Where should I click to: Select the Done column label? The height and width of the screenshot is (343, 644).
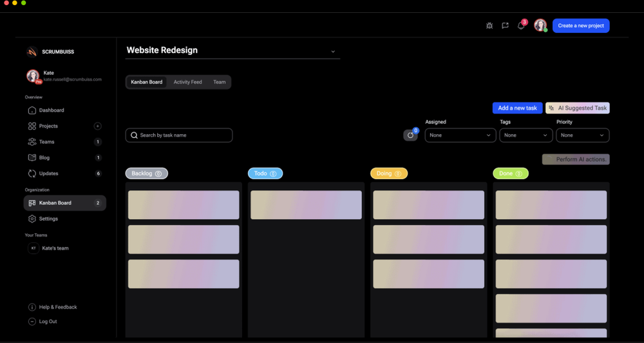[x=511, y=173]
